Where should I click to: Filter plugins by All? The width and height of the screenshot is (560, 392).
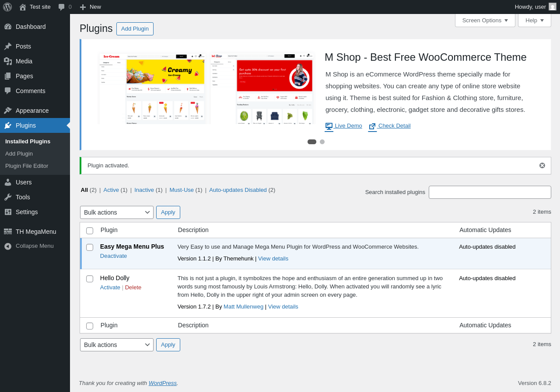(x=84, y=190)
